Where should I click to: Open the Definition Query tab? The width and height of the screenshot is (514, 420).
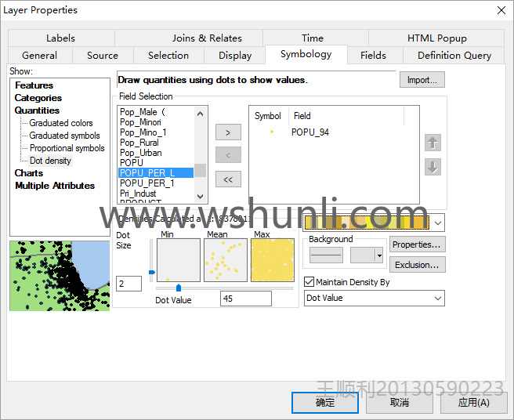(454, 55)
